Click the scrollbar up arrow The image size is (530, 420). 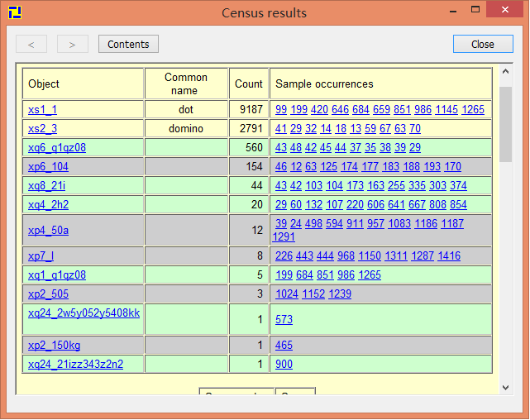506,71
